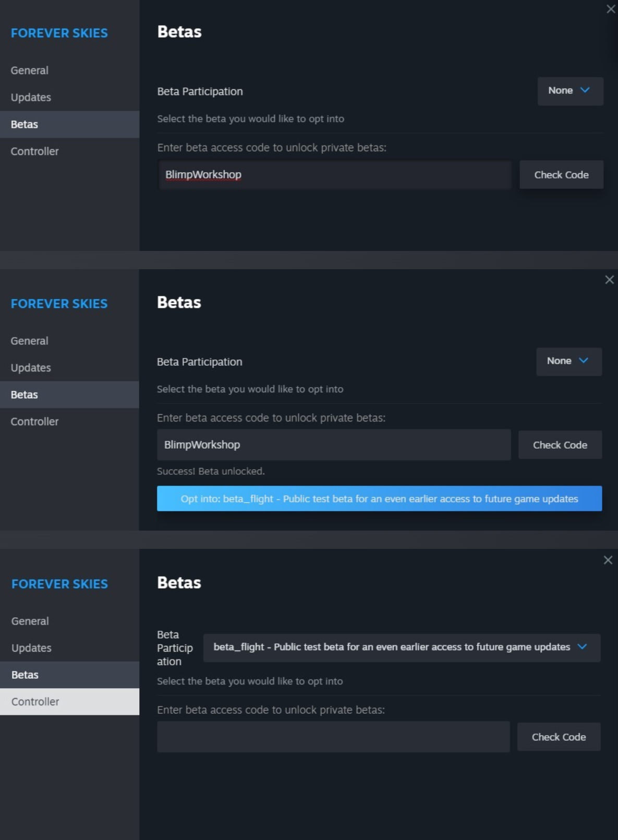The height and width of the screenshot is (840, 618).
Task: Click 'Select the beta you would like' text, middle dialog
Action: tap(250, 389)
